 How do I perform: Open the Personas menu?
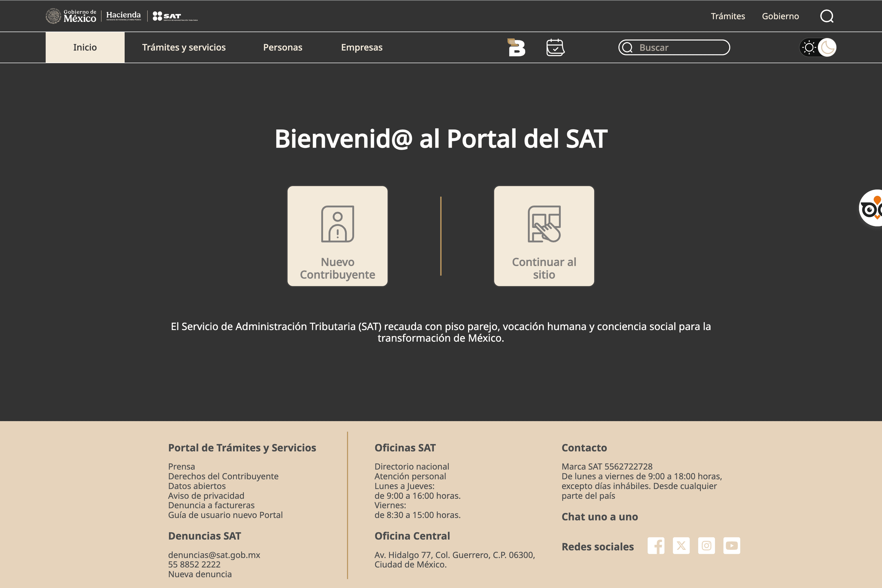click(283, 47)
